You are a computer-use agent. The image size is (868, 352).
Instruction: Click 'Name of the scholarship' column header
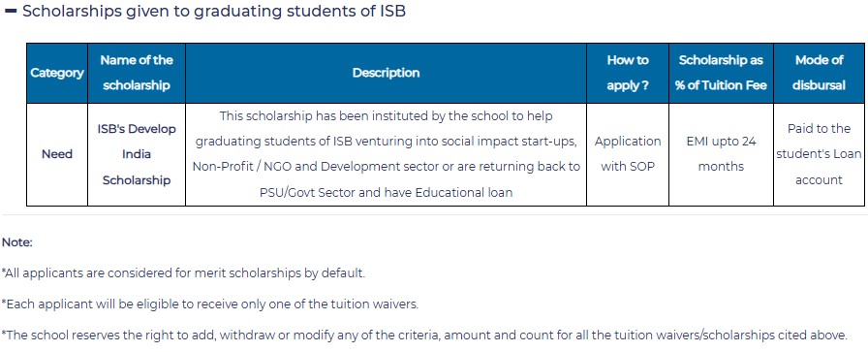click(137, 73)
